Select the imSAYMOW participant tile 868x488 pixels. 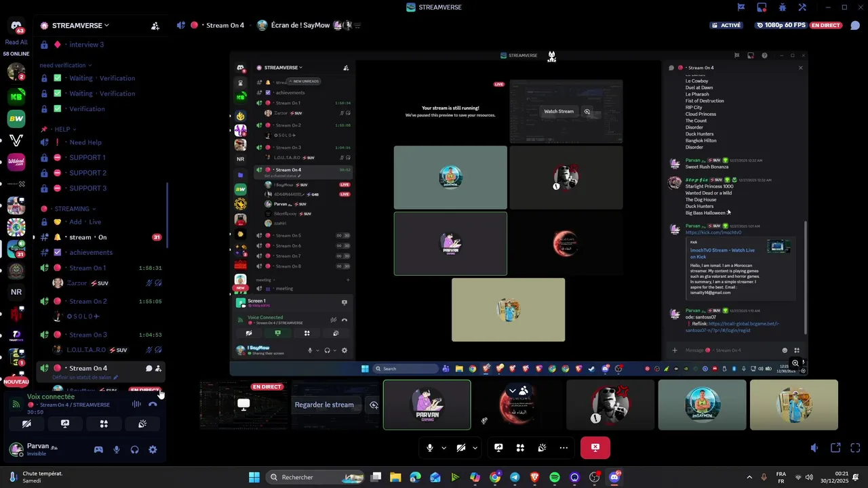coord(702,405)
